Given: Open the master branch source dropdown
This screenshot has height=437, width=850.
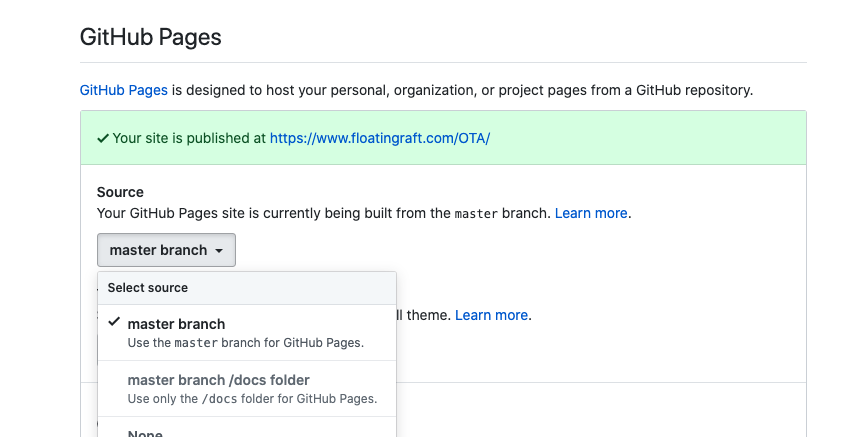Looking at the screenshot, I should [x=166, y=250].
